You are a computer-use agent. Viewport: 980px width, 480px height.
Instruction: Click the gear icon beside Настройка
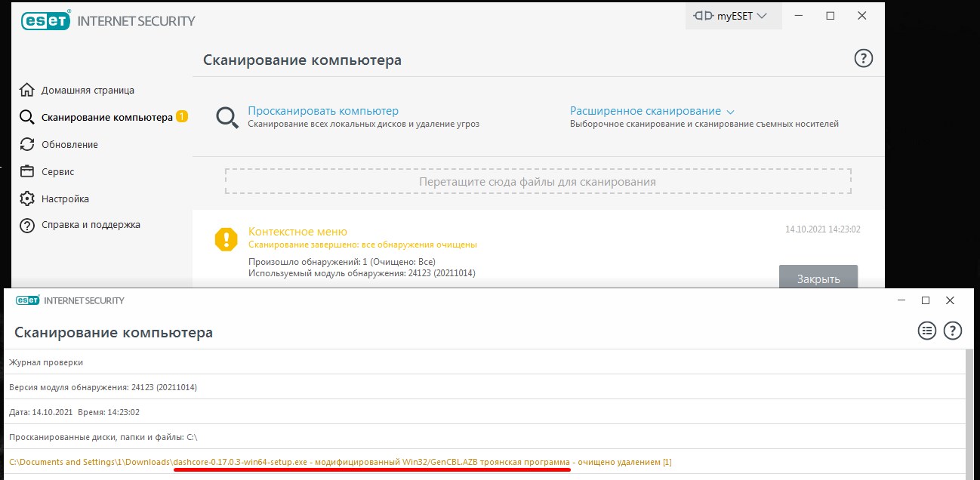[x=27, y=198]
